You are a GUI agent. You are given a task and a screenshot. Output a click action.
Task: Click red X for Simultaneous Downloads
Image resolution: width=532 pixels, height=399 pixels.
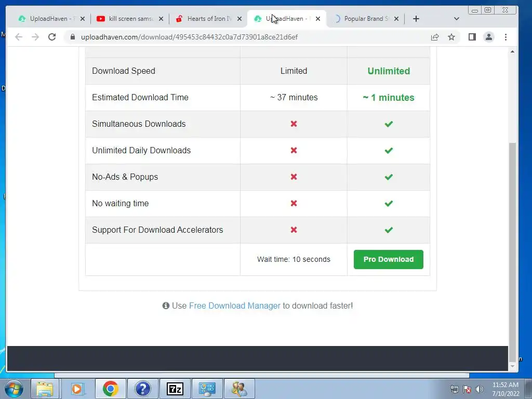coord(294,124)
